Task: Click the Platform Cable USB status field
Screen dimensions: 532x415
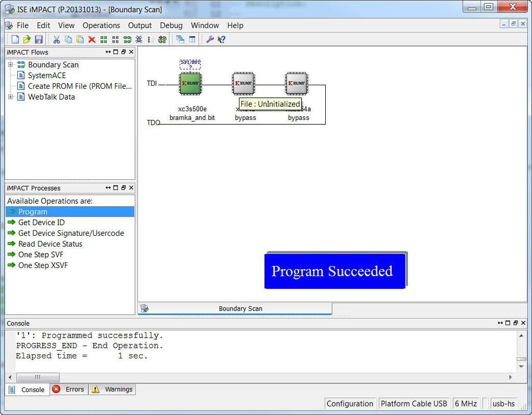Action: pyautogui.click(x=414, y=404)
